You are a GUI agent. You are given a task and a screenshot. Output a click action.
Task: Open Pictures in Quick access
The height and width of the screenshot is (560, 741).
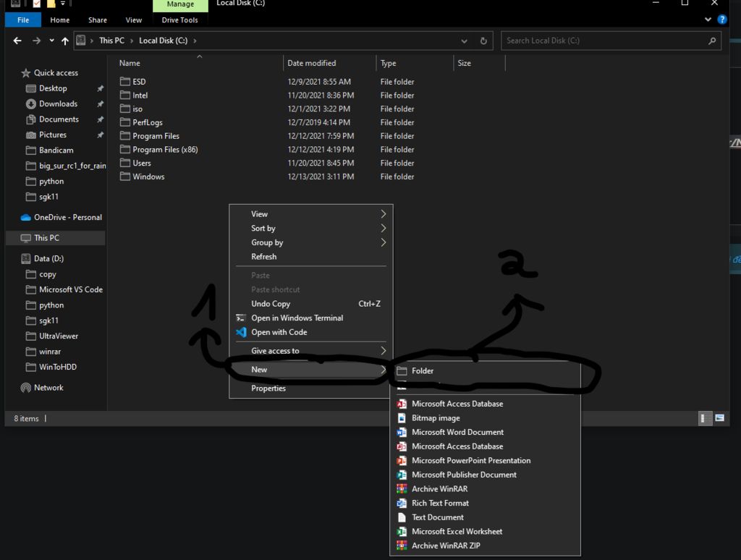pyautogui.click(x=53, y=135)
